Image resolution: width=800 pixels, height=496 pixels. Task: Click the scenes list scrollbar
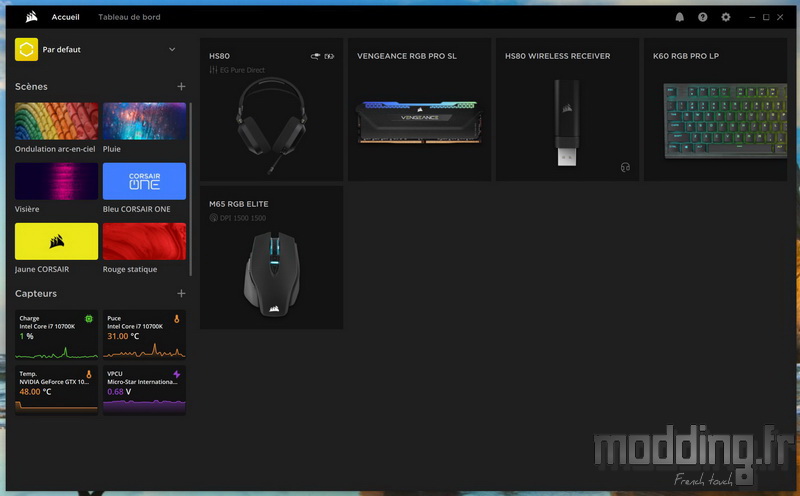click(x=191, y=189)
